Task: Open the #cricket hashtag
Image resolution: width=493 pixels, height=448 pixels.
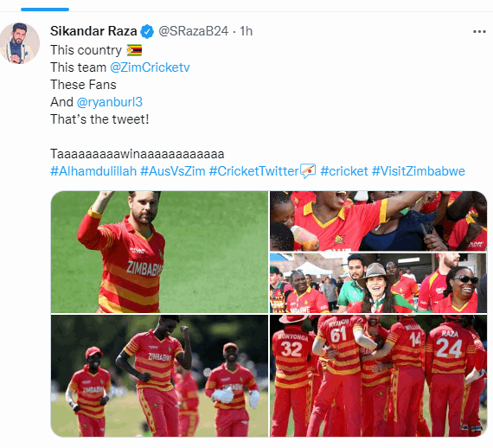Action: pos(344,171)
